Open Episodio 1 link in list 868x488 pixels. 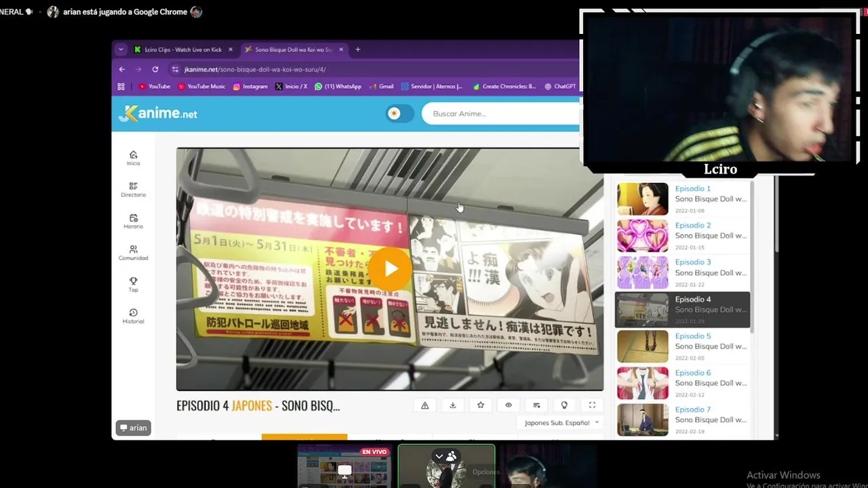click(x=692, y=188)
